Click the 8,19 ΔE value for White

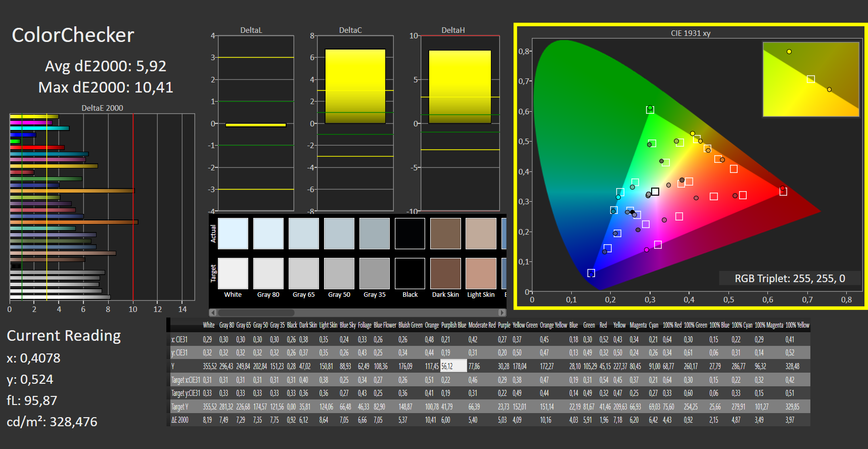click(207, 420)
